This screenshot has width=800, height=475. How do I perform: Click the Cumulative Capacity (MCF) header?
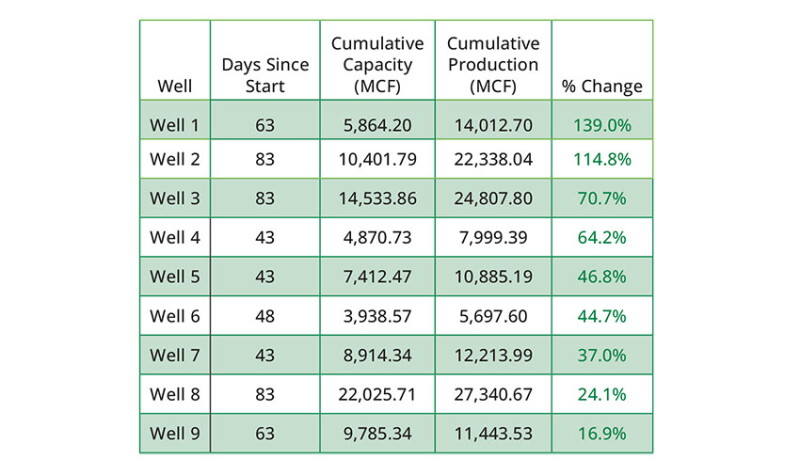378,64
